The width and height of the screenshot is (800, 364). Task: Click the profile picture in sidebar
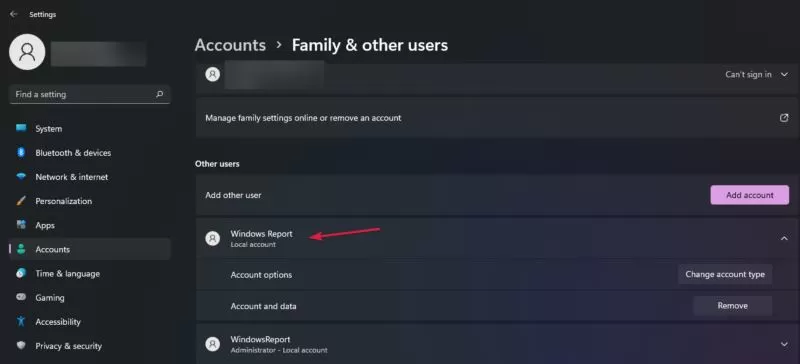pos(27,52)
